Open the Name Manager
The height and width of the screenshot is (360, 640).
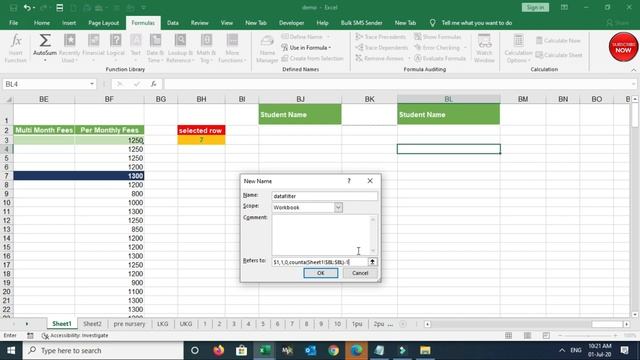point(267,49)
